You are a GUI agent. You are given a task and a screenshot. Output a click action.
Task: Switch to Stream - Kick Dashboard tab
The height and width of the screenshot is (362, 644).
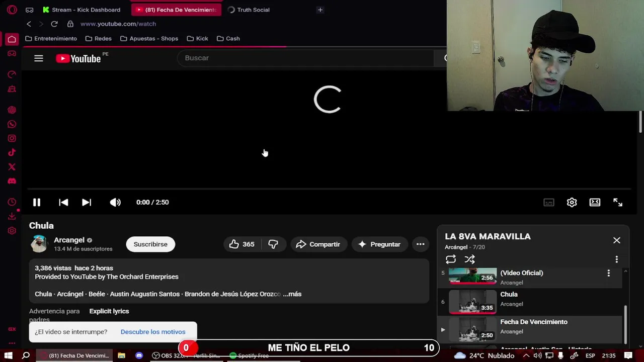(x=82, y=10)
